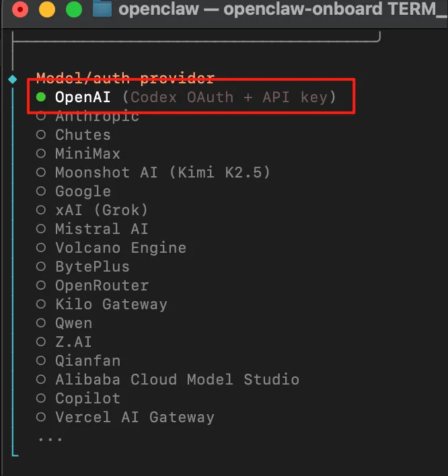Screen dimensions: 448x476
Task: Click the folder icon in the title bar
Action: coord(102,9)
